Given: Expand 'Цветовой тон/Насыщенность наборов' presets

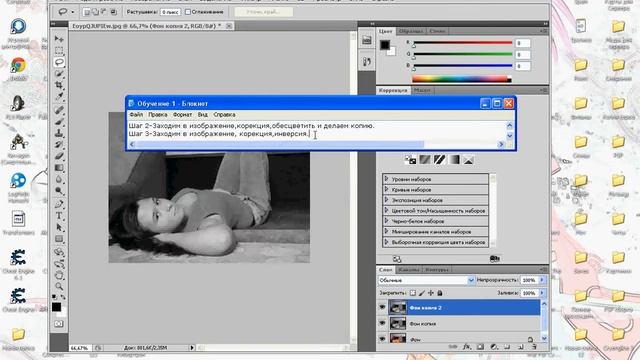Looking at the screenshot, I should [386, 211].
